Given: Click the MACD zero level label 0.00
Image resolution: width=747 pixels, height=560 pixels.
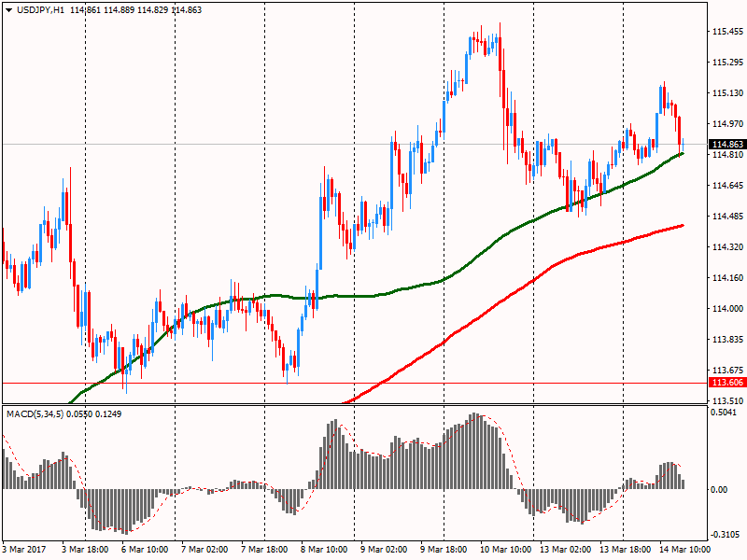Looking at the screenshot, I should pyautogui.click(x=719, y=489).
